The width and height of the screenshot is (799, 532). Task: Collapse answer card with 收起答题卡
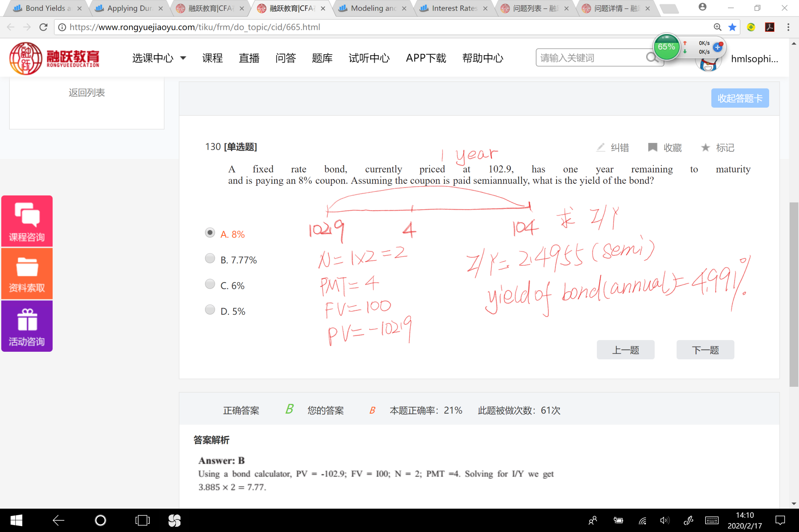(x=740, y=99)
